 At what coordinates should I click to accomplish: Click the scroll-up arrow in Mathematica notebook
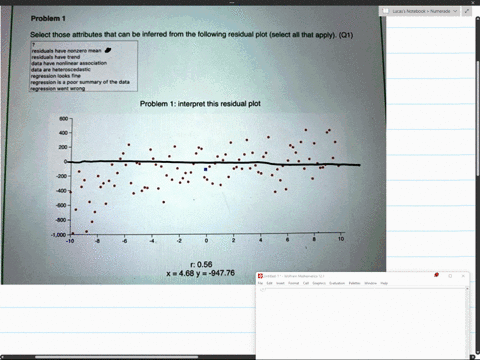[x=467, y=288]
